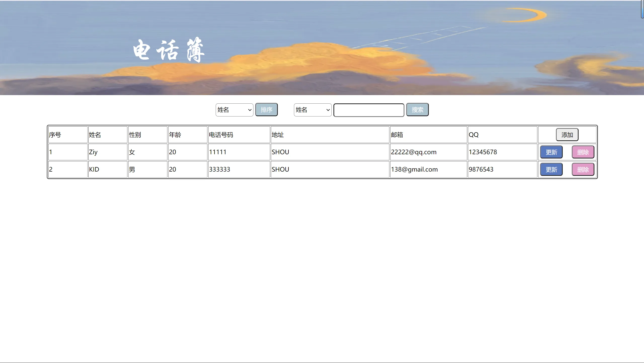Select the 姓名 column header in the table
The height and width of the screenshot is (363, 644).
tap(108, 135)
